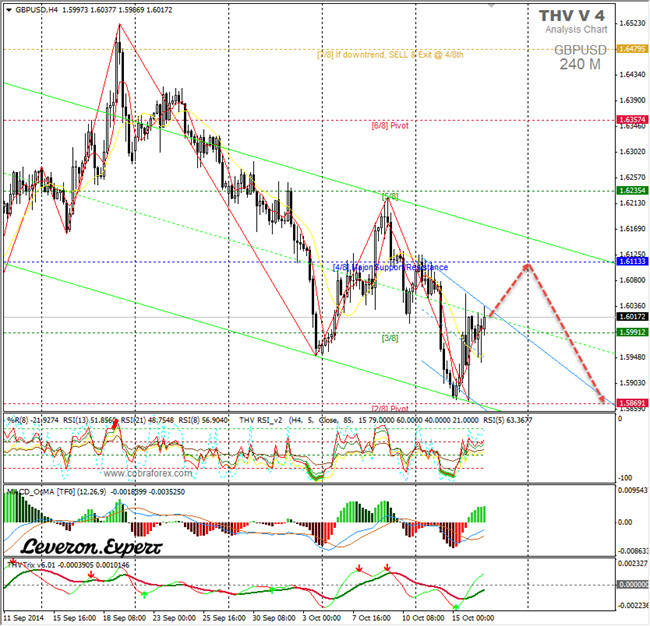Click the '[6/8] Pivot' line label
Screen dimensions: 650x626
tap(390, 126)
